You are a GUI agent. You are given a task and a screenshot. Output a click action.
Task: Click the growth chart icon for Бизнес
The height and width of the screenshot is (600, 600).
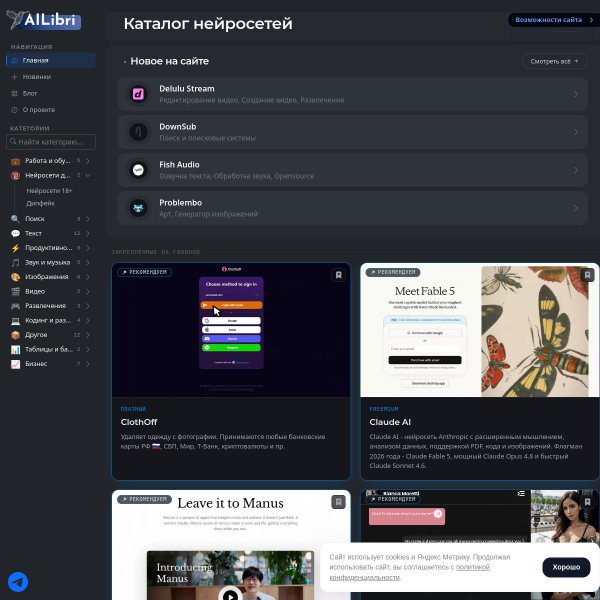click(15, 364)
